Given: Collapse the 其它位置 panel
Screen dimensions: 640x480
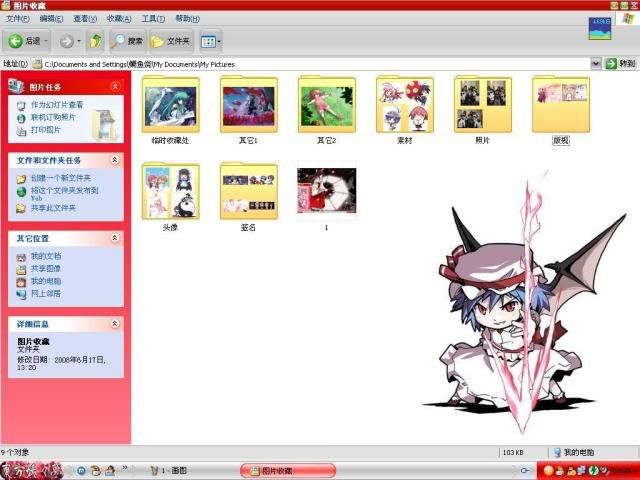Looking at the screenshot, I should pos(115,238).
